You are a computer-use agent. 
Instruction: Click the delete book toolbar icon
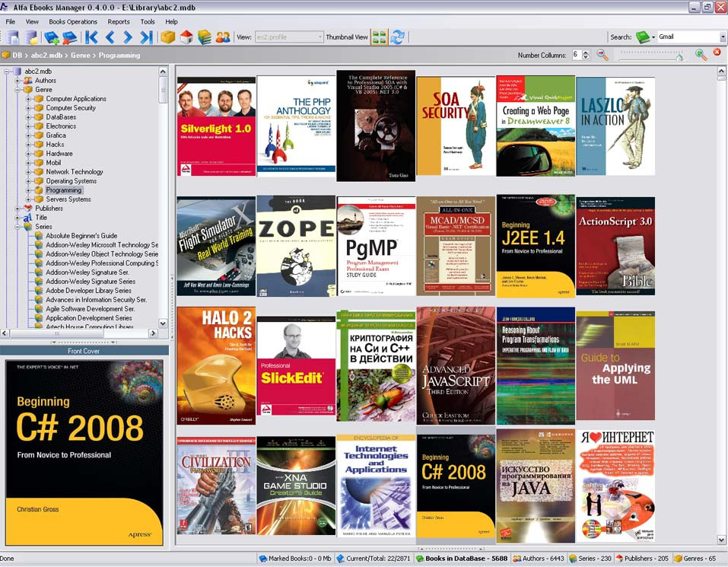70,37
